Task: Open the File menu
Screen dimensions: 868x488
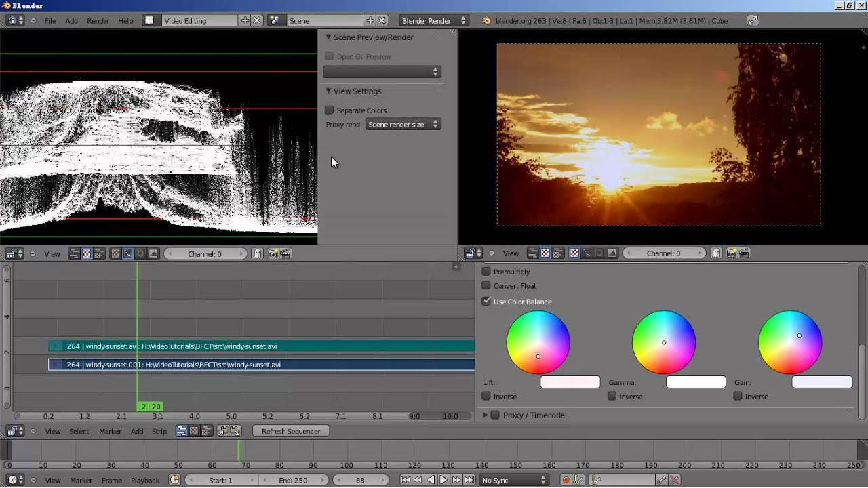Action: tap(50, 20)
